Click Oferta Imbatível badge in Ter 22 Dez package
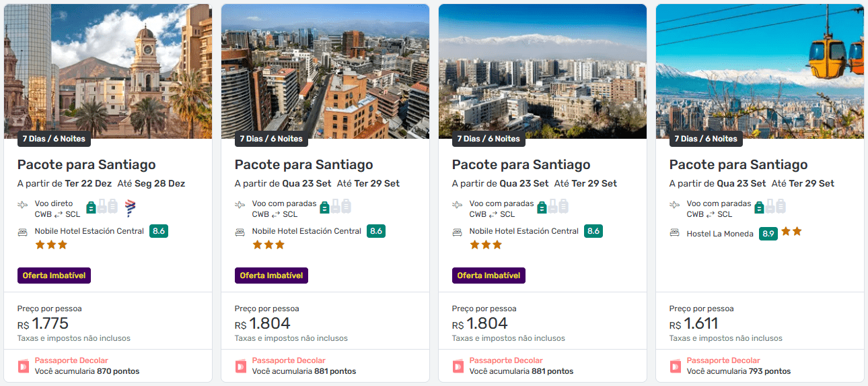This screenshot has width=868, height=386. [54, 275]
